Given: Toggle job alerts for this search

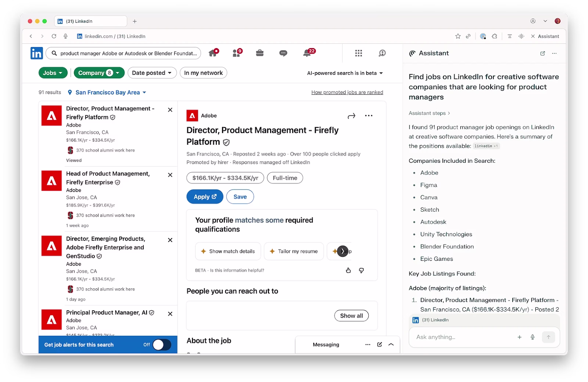Looking at the screenshot, I should [162, 345].
